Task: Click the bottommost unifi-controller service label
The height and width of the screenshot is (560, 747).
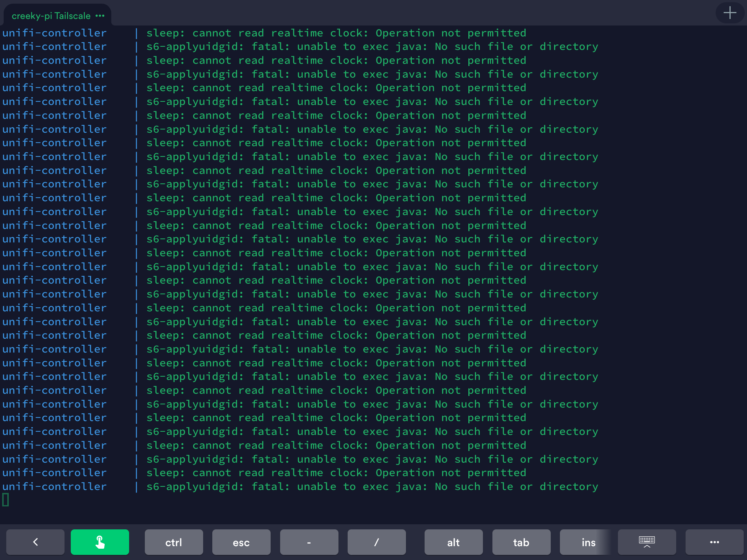Action: (55, 486)
